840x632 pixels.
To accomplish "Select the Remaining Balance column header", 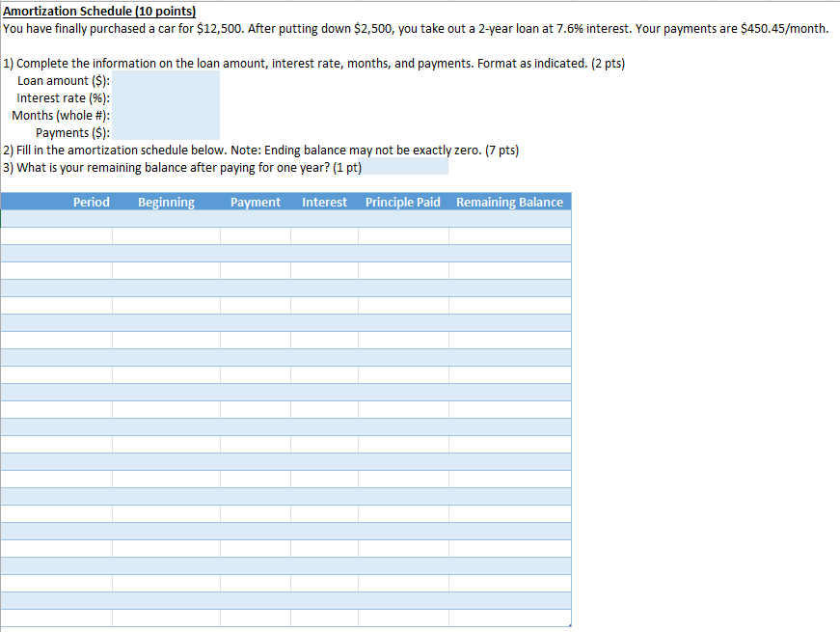I will (509, 202).
